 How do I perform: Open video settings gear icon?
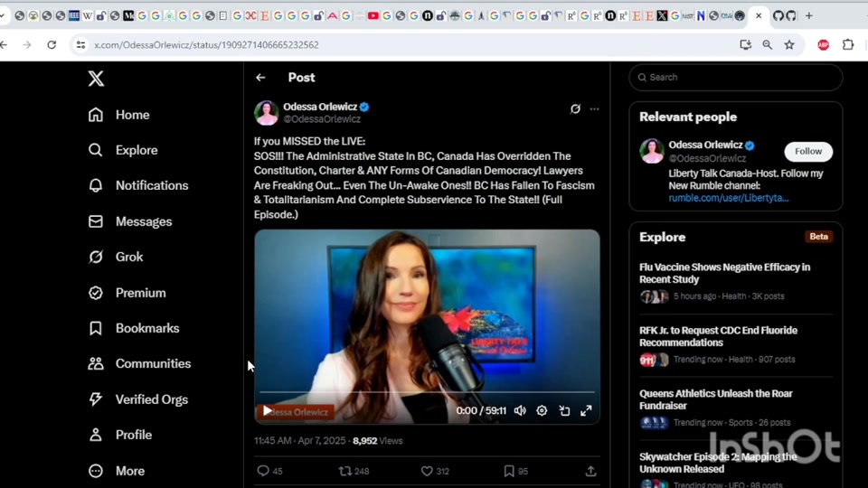click(x=542, y=410)
